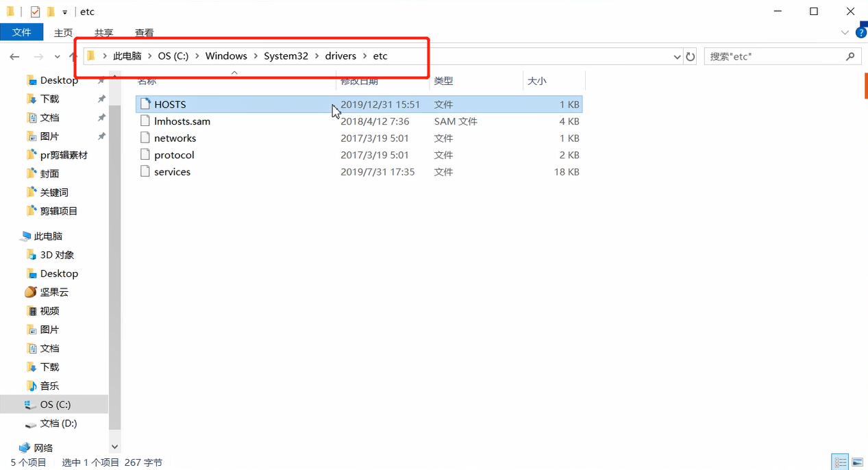Image resolution: width=868 pixels, height=470 pixels.
Task: Switch to the 共享 ribbon tab
Action: click(x=103, y=32)
